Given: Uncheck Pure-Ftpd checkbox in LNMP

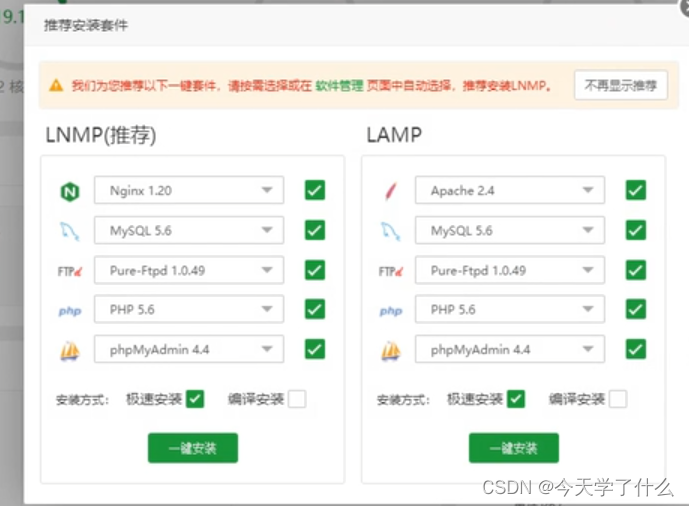Looking at the screenshot, I should pyautogui.click(x=315, y=270).
